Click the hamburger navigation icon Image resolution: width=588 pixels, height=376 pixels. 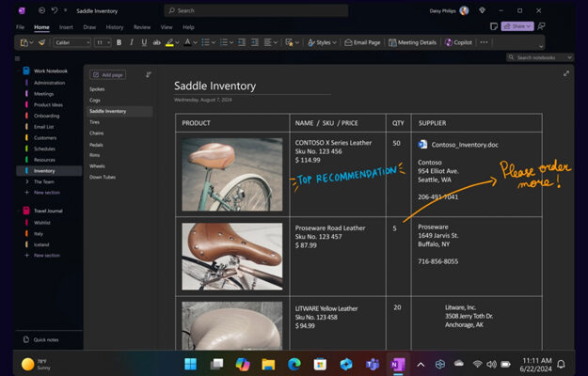pyautogui.click(x=17, y=59)
